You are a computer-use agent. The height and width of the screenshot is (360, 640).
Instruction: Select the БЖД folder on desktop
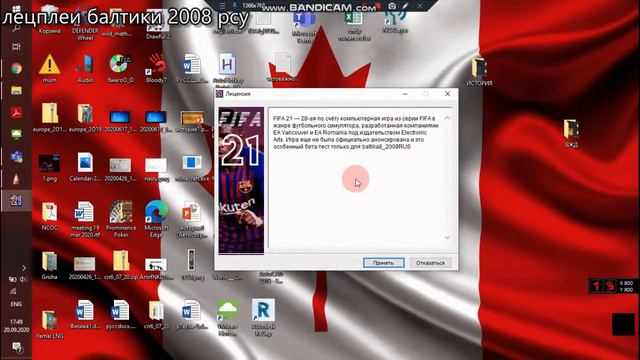(x=571, y=133)
